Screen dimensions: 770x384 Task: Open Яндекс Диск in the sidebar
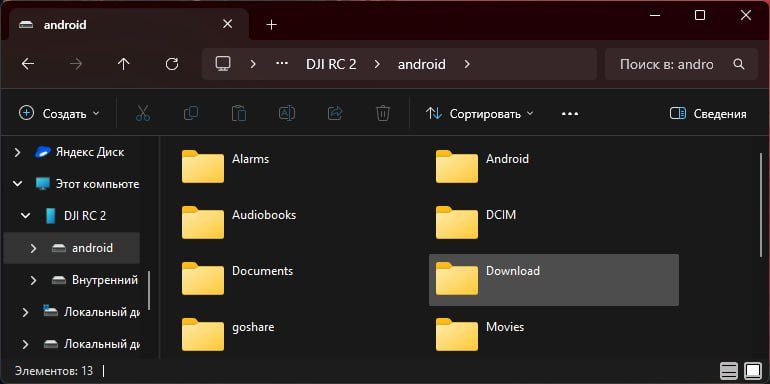pyautogui.click(x=79, y=152)
